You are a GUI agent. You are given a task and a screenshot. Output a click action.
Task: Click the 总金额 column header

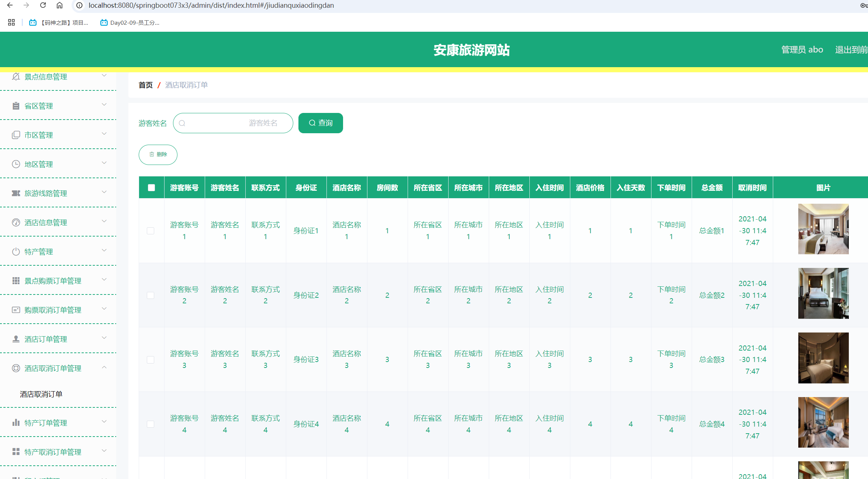point(712,187)
